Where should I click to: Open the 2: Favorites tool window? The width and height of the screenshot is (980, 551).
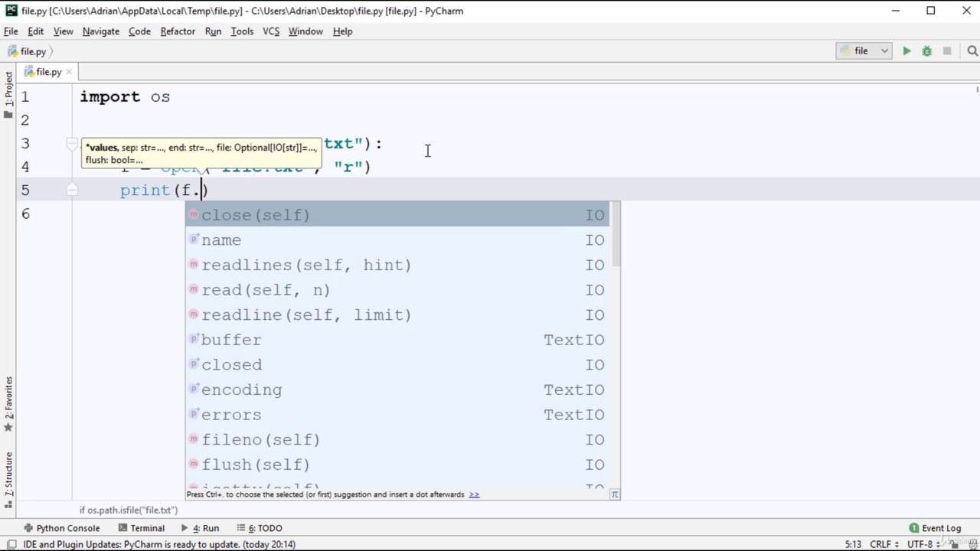point(8,404)
